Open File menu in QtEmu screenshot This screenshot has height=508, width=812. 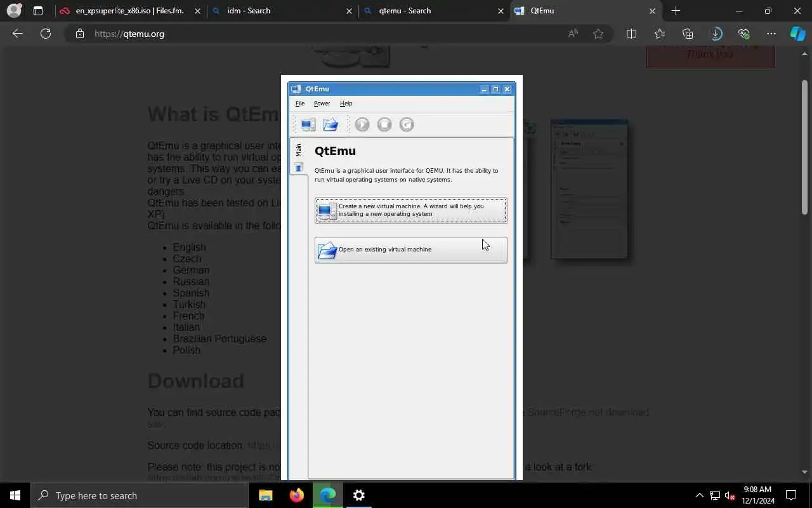click(x=300, y=104)
